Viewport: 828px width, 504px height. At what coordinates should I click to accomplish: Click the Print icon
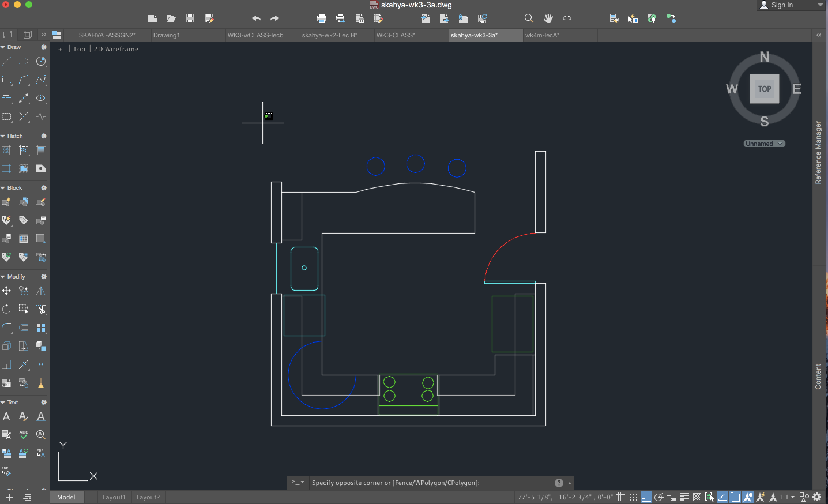322,18
